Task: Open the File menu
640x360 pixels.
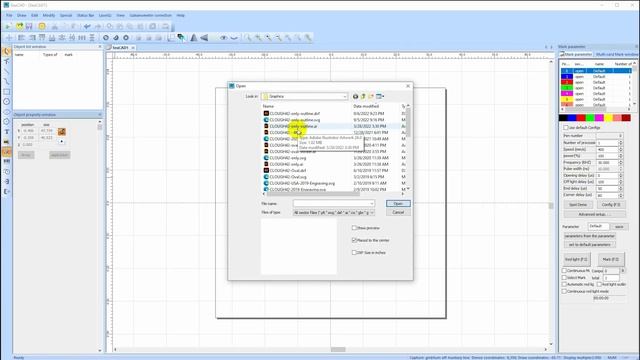Action: point(9,15)
